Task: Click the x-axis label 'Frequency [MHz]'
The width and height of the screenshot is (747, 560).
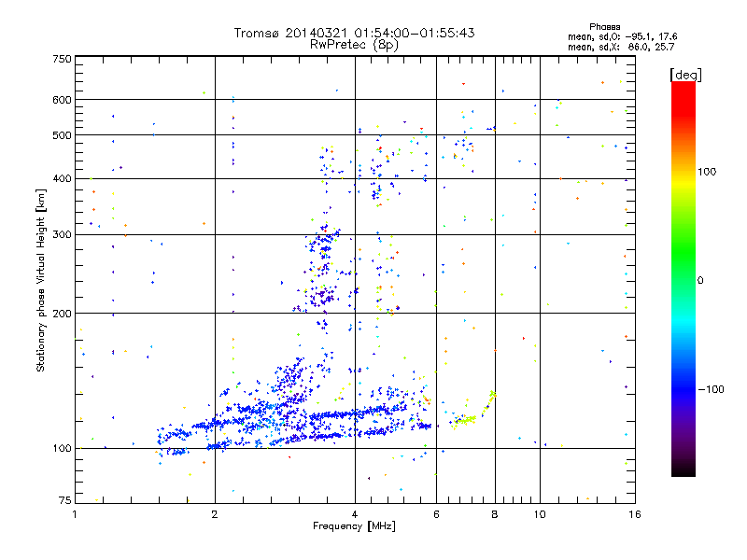Action: tap(354, 526)
